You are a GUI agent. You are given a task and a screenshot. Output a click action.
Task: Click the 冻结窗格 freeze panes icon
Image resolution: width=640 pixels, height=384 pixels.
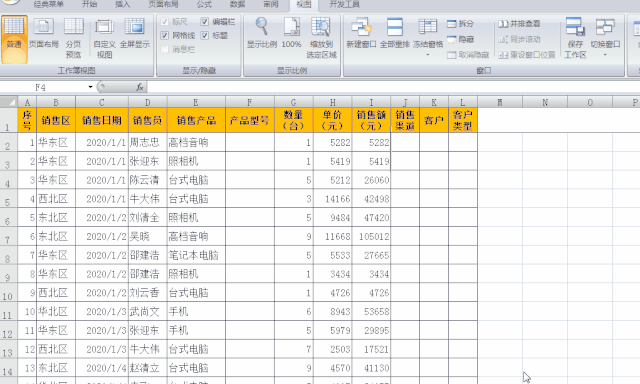point(428,28)
